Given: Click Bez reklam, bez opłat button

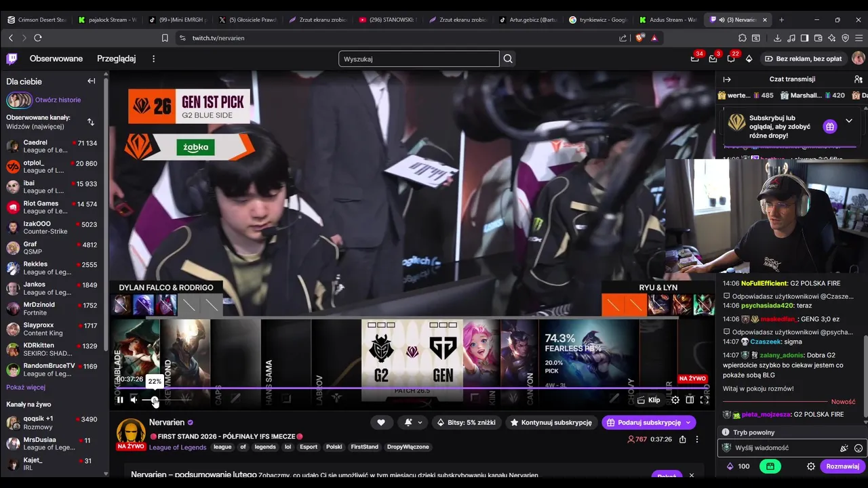Looking at the screenshot, I should pyautogui.click(x=803, y=59).
